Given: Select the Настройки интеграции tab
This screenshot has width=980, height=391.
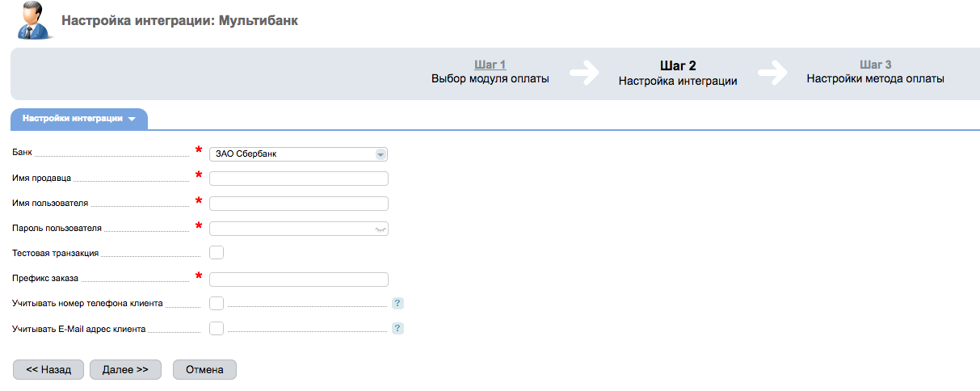Looking at the screenshot, I should click(79, 119).
